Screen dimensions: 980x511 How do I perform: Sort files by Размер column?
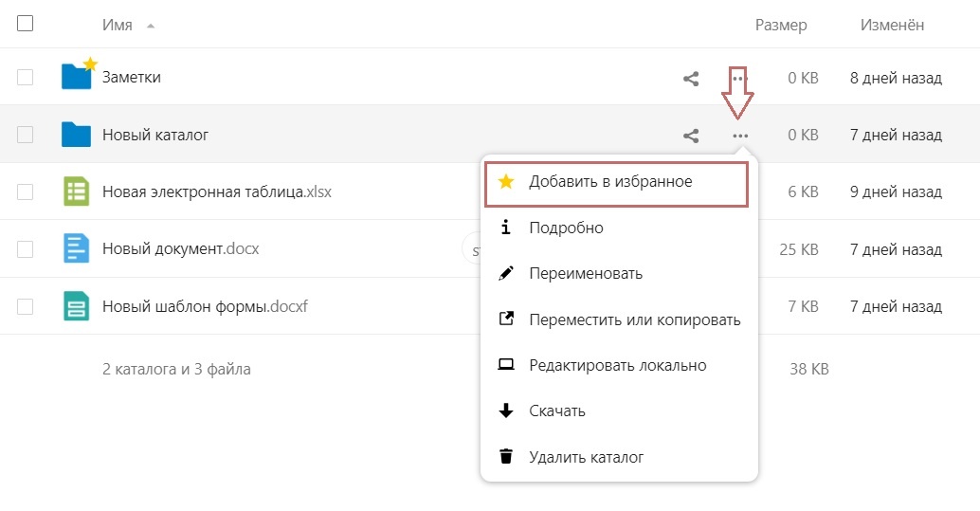pos(781,25)
